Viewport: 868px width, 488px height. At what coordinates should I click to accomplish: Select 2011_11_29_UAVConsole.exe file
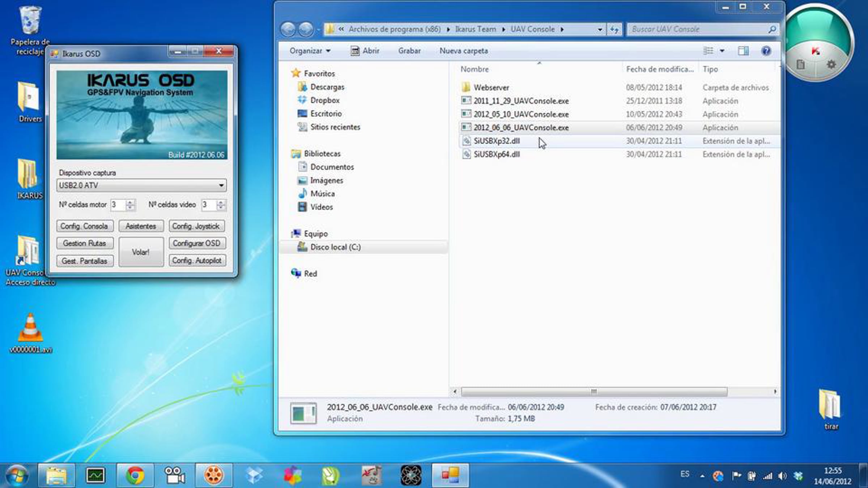(521, 101)
